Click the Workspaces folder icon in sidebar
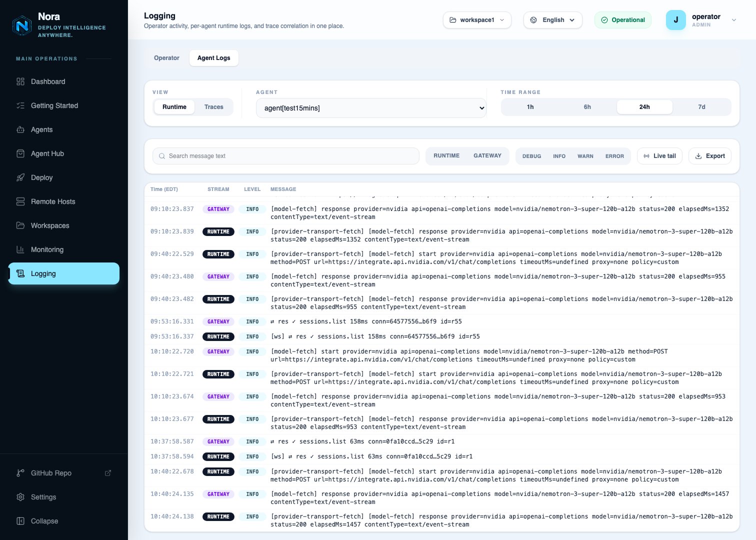 (x=20, y=225)
